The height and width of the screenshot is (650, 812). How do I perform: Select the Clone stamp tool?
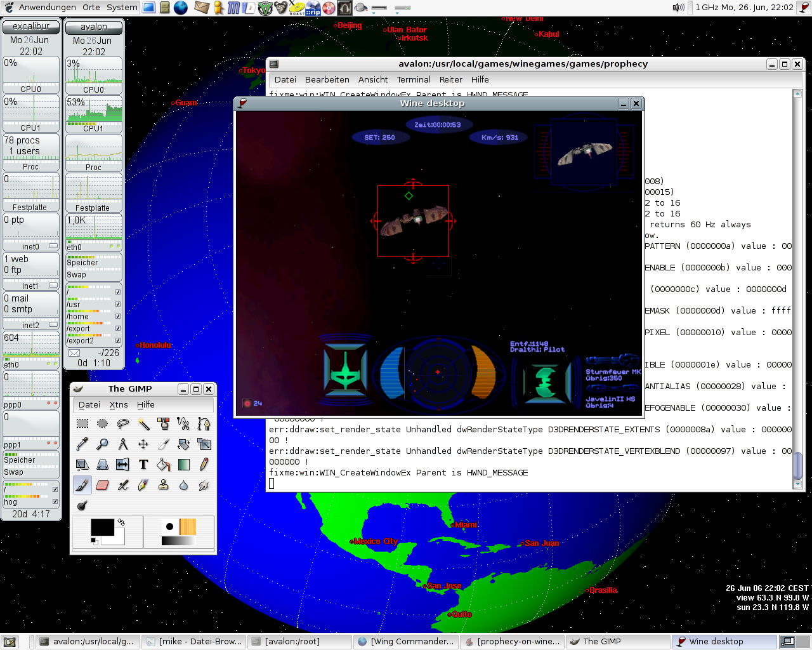[164, 485]
